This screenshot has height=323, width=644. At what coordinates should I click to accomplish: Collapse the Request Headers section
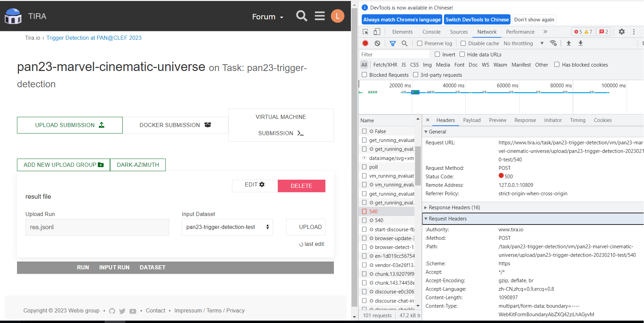click(426, 219)
